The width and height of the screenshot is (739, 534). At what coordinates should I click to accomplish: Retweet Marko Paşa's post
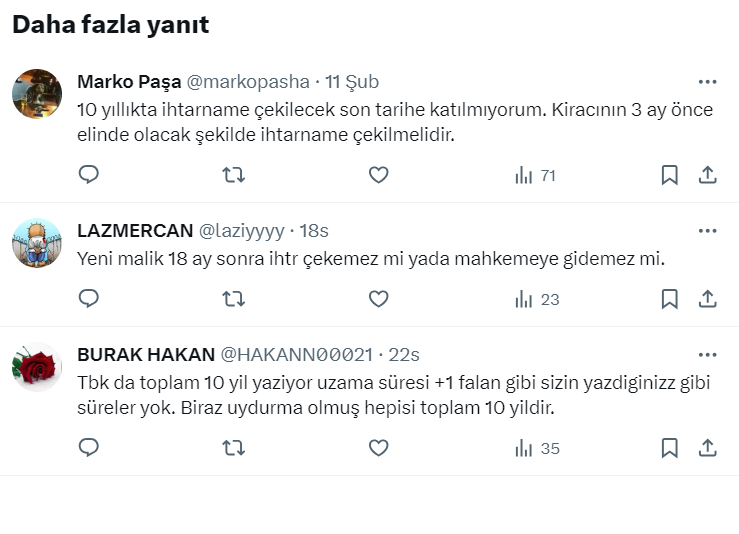click(x=233, y=175)
